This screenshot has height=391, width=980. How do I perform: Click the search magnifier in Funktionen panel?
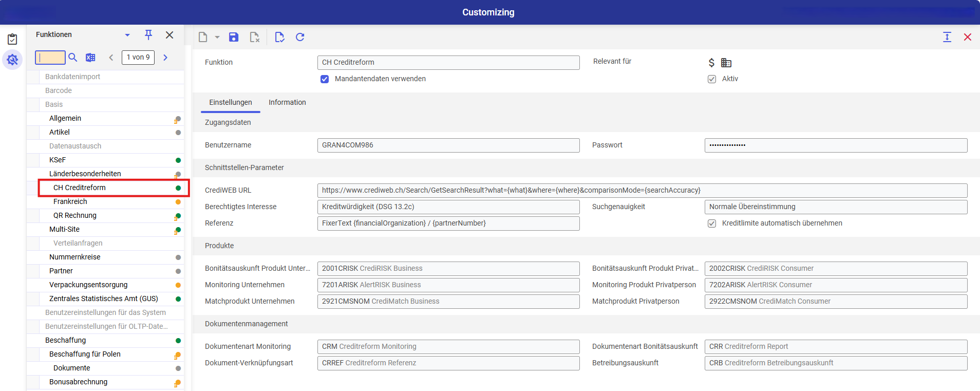[x=73, y=58]
